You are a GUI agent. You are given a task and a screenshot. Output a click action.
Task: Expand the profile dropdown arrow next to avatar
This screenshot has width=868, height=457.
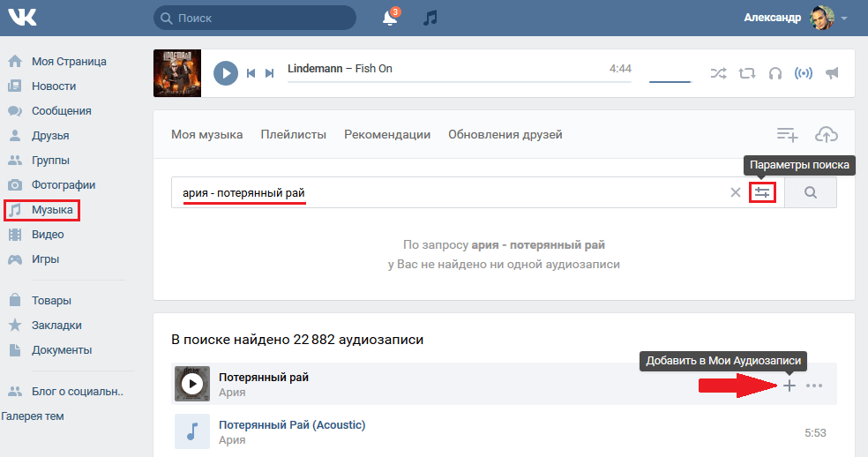point(844,19)
